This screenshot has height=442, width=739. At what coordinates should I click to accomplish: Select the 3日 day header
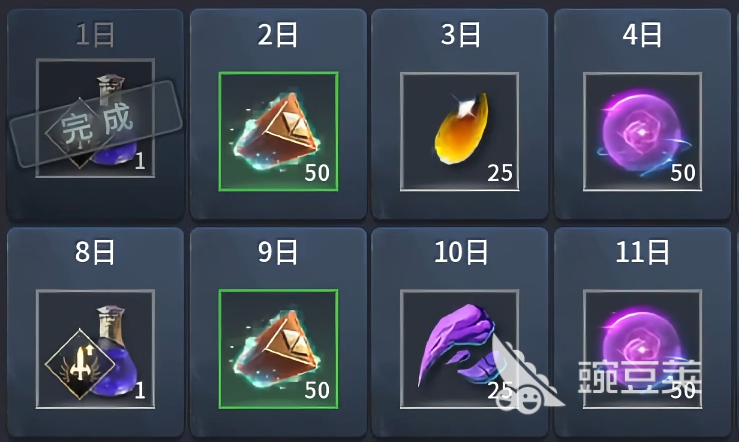(460, 35)
